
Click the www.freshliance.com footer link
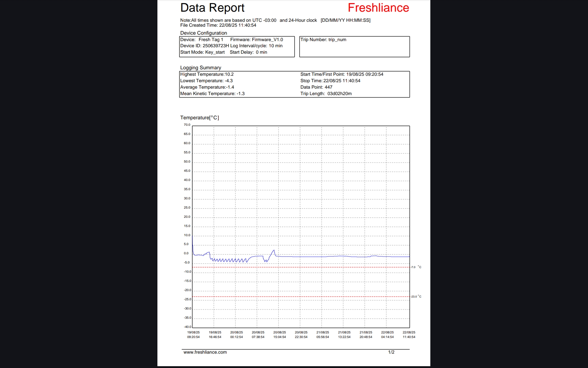[205, 352]
